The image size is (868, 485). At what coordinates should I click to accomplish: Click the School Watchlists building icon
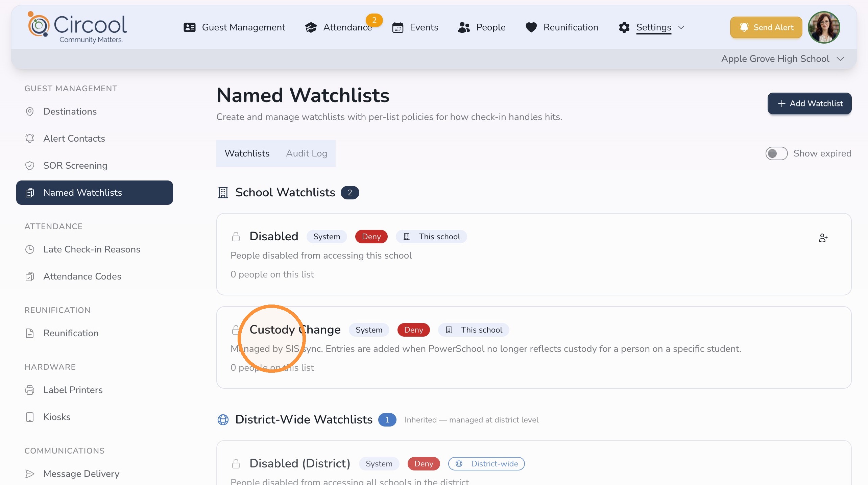pos(223,193)
